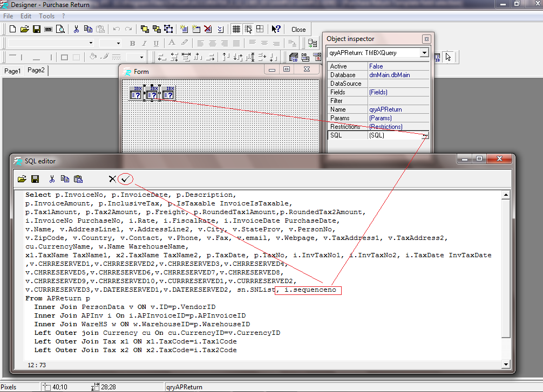Toggle the grid display icon on the toolbar
The image size is (543, 392).
tap(236, 29)
